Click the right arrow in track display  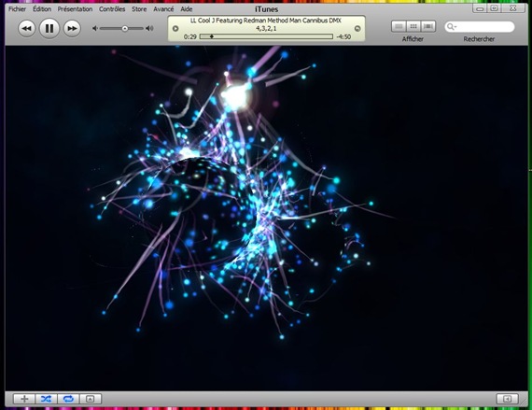pos(357,29)
